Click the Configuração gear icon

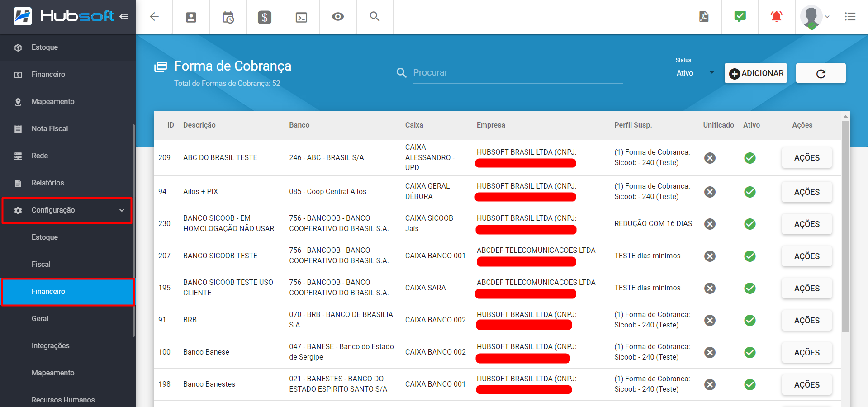tap(18, 210)
